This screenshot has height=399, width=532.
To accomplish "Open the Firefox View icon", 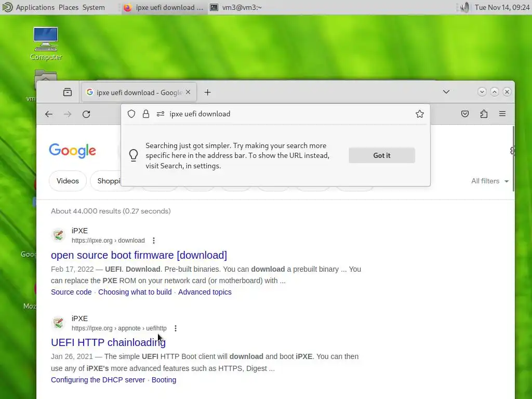I will [x=68, y=92].
